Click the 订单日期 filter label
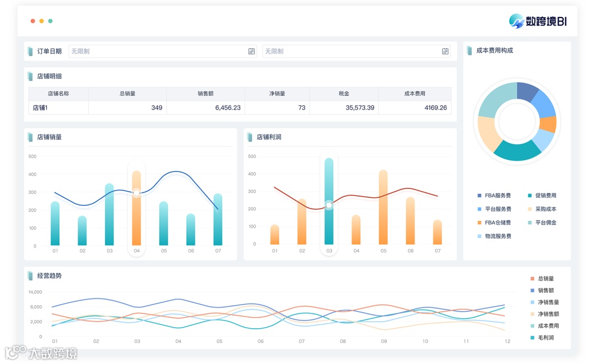 (x=50, y=51)
